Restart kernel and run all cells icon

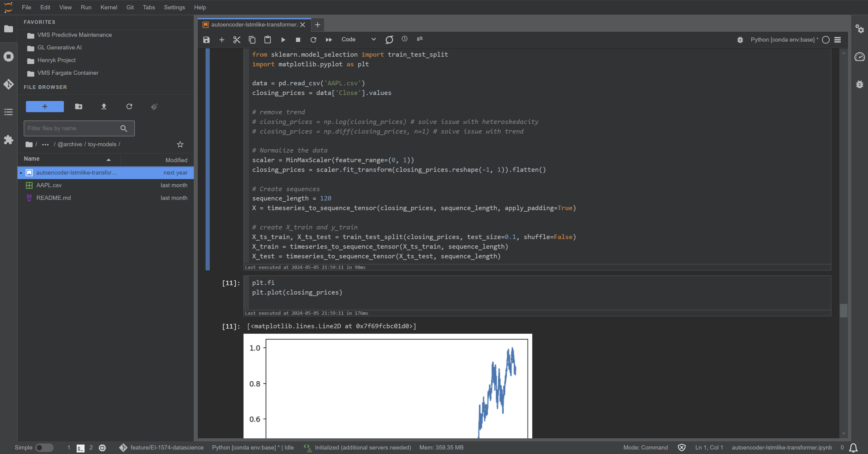pyautogui.click(x=329, y=39)
